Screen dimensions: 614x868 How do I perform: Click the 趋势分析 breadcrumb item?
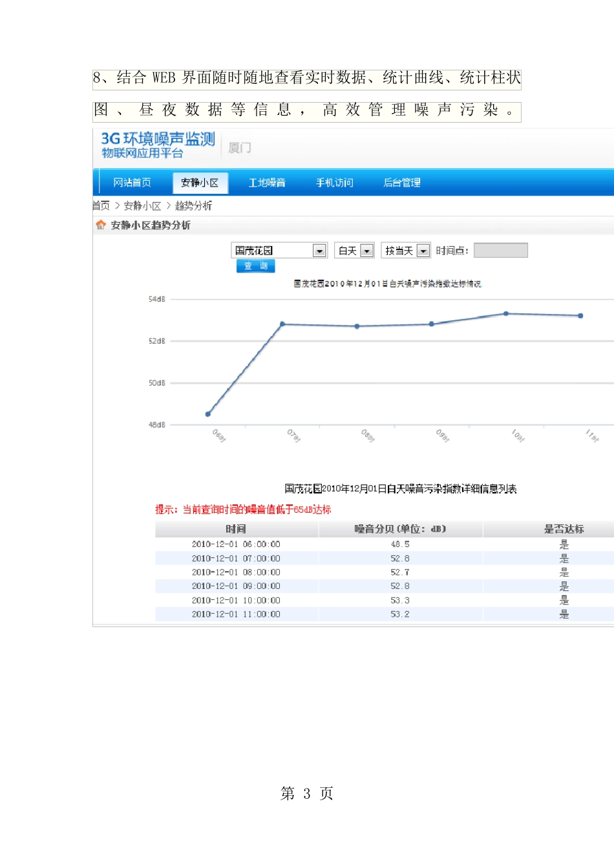click(193, 205)
